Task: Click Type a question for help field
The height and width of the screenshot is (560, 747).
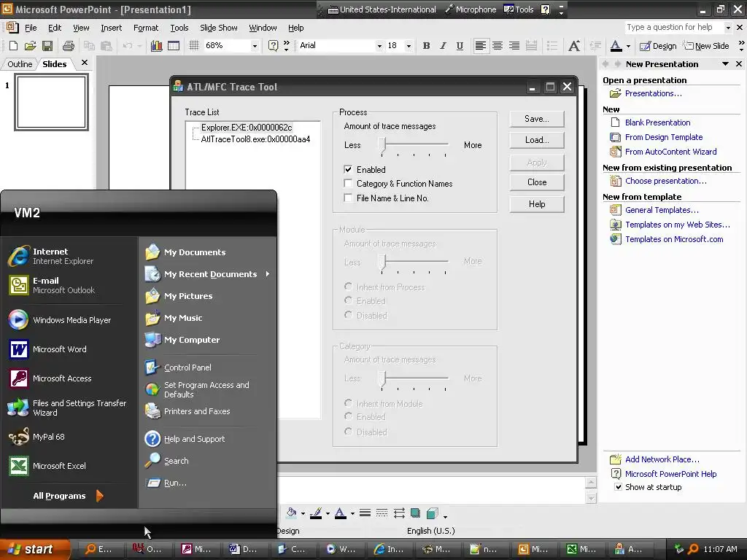Action: [x=675, y=28]
